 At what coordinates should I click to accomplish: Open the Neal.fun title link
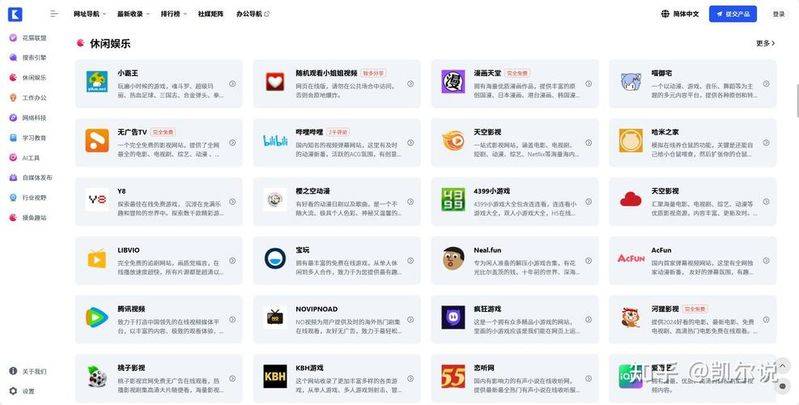coord(487,250)
